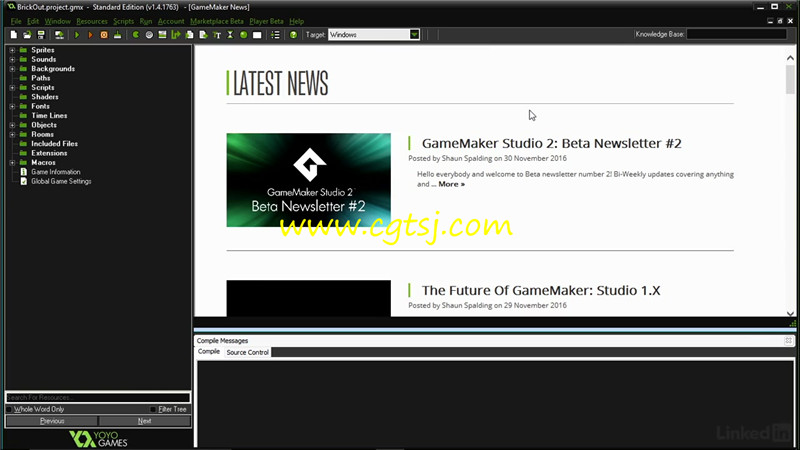Open the Window menu

tap(58, 21)
